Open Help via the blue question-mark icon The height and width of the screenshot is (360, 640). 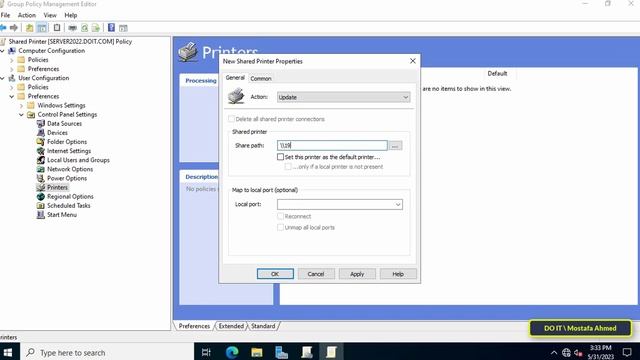pos(111,28)
